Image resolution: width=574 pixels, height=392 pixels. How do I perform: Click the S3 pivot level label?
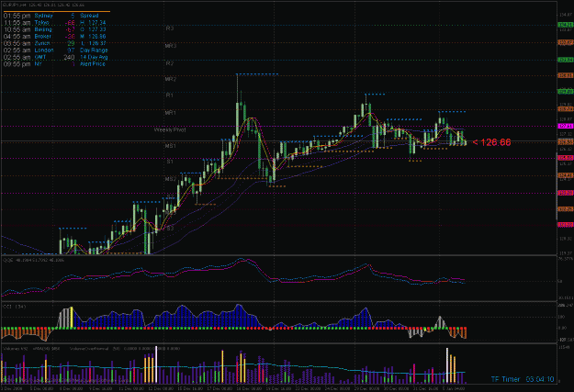point(170,228)
